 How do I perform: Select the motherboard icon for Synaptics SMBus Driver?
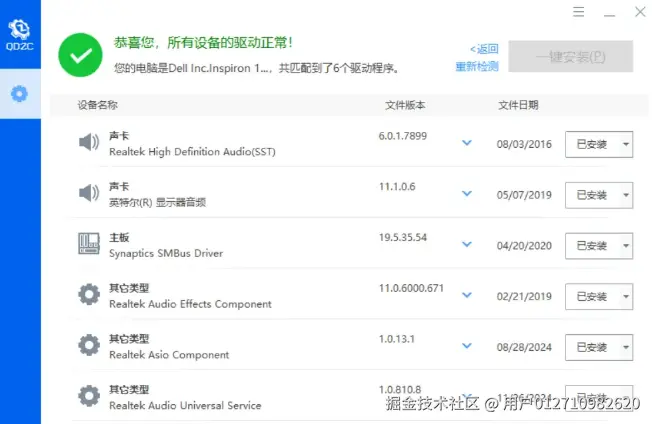click(89, 244)
